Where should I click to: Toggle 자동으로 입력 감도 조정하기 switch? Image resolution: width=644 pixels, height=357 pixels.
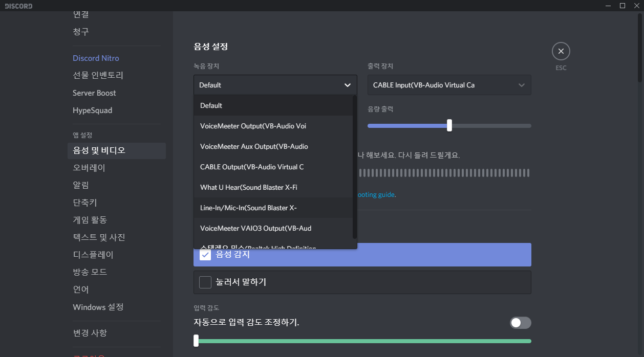520,323
